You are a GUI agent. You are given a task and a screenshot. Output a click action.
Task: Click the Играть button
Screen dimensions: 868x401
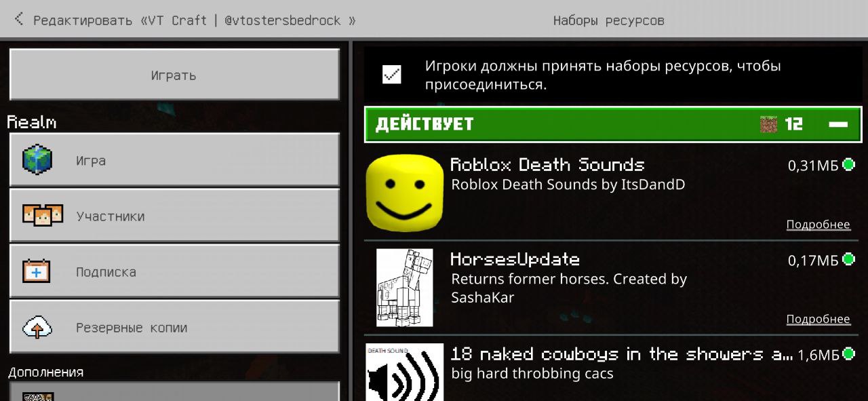(x=174, y=75)
